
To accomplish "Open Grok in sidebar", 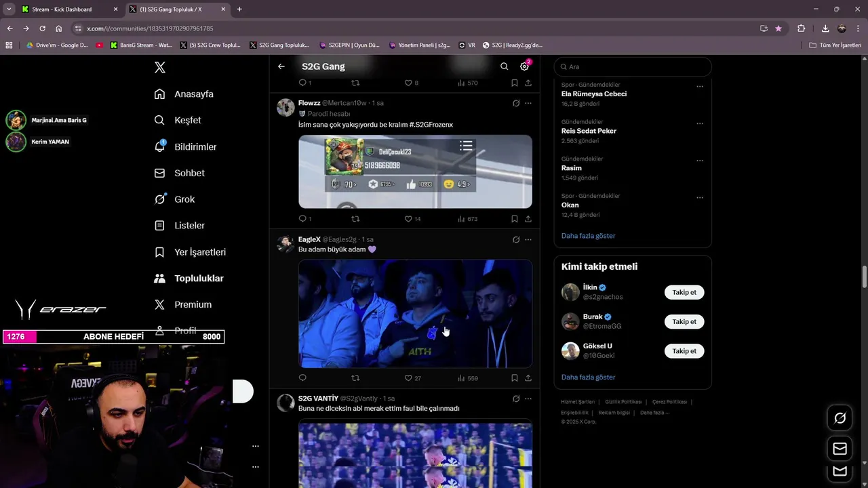I will (x=174, y=199).
